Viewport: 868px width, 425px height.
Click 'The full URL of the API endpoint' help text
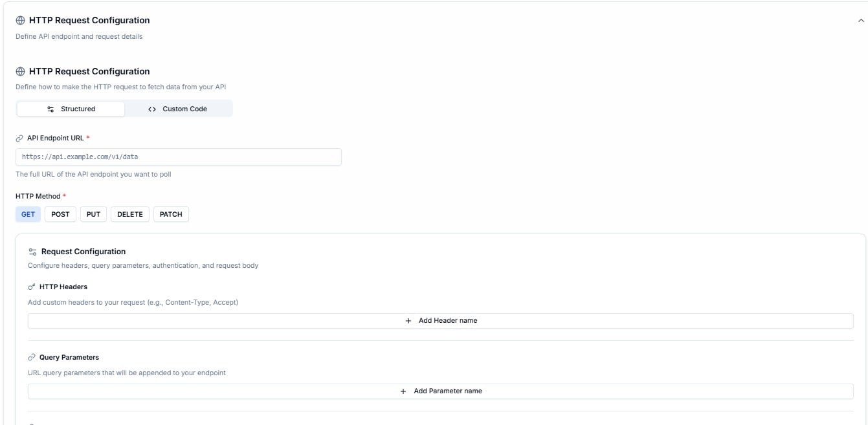(x=93, y=174)
